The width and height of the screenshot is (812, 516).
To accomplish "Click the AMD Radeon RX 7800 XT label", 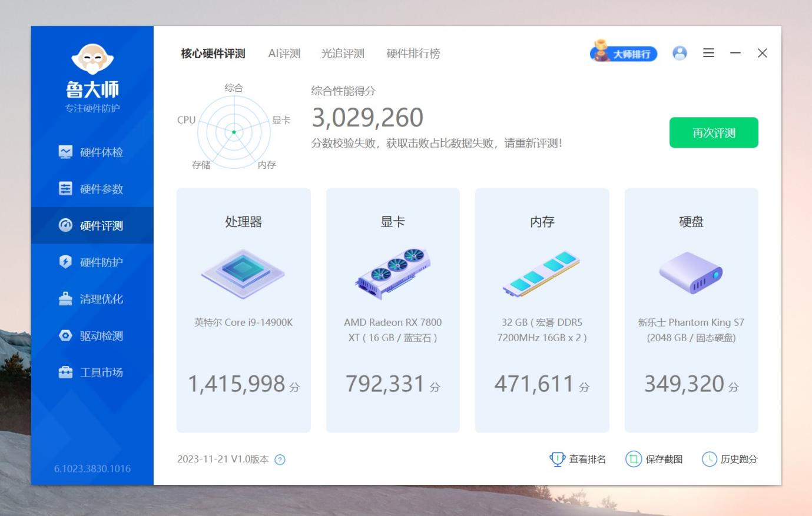I will (x=393, y=330).
